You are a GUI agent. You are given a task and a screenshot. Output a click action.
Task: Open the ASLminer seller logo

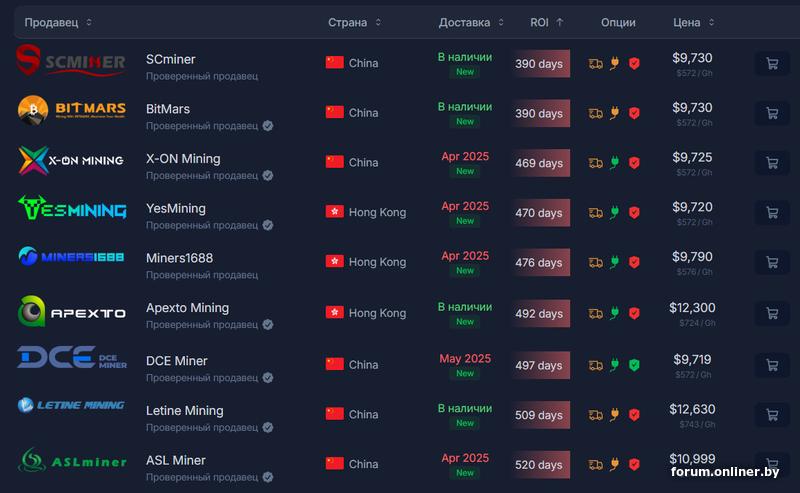pyautogui.click(x=72, y=460)
